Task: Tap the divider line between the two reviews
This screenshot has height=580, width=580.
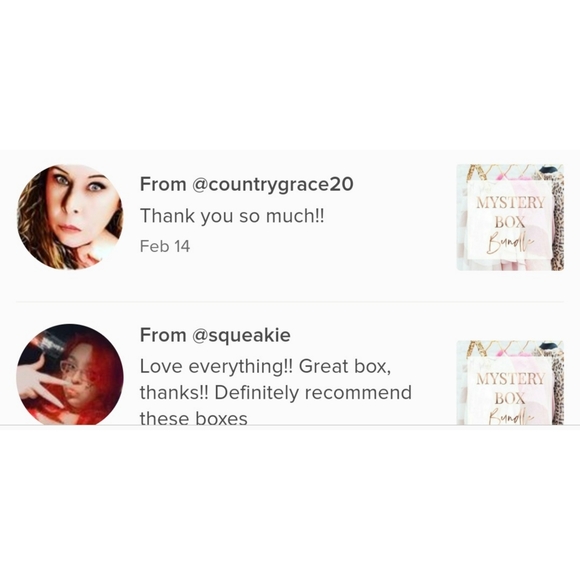Action: 290,302
